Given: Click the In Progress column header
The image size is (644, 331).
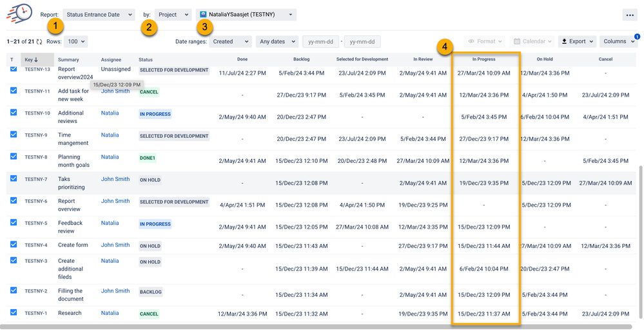Looking at the screenshot, I should click(484, 59).
